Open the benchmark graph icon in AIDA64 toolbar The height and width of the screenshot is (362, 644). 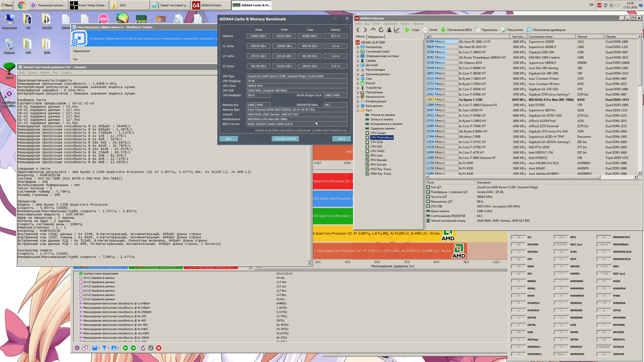tap(397, 30)
